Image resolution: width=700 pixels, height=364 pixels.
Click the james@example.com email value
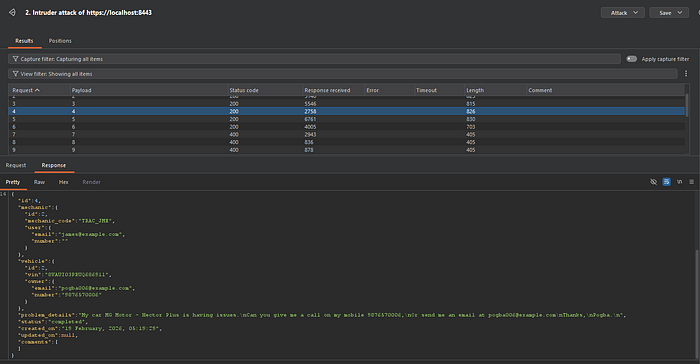pos(91,234)
